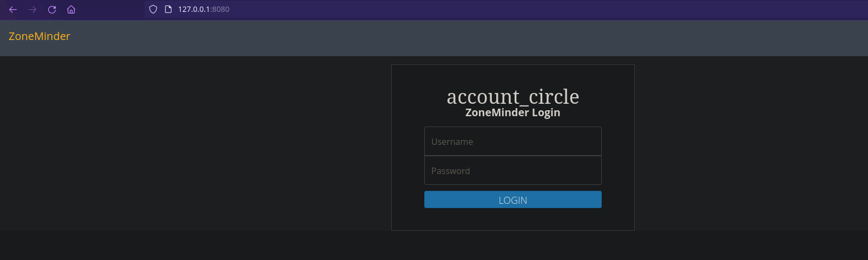Select the address bar URL text

[x=203, y=9]
